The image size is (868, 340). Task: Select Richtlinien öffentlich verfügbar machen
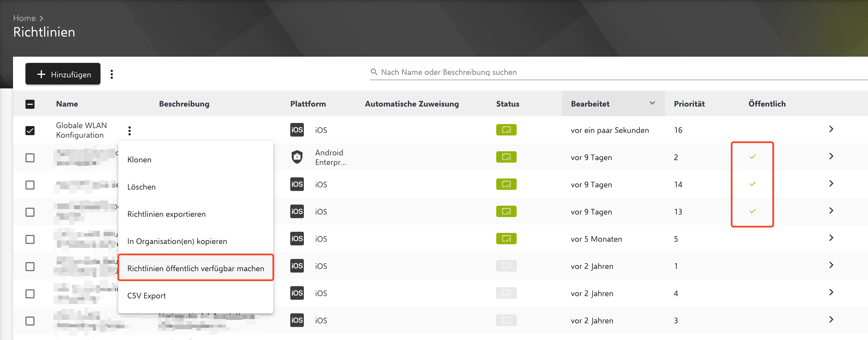(195, 269)
